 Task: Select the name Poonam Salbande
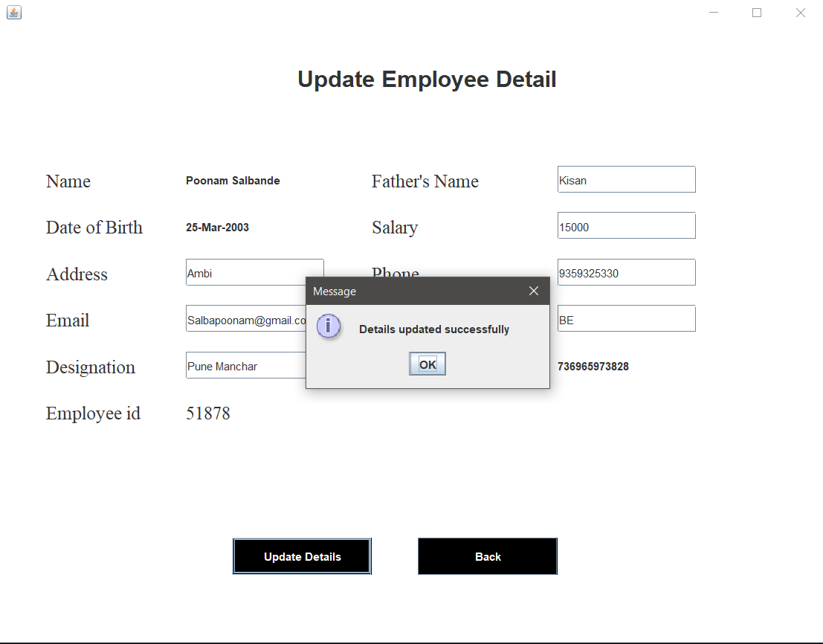click(x=233, y=181)
